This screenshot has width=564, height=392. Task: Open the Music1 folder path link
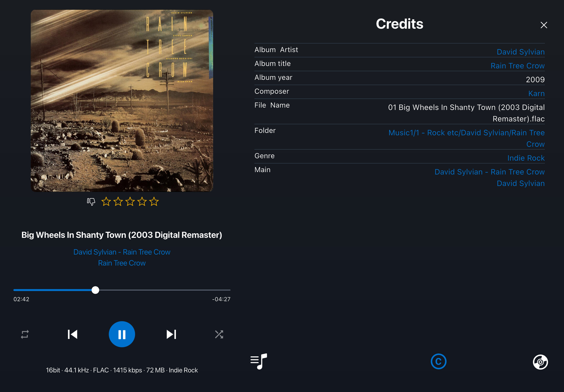[x=466, y=138]
